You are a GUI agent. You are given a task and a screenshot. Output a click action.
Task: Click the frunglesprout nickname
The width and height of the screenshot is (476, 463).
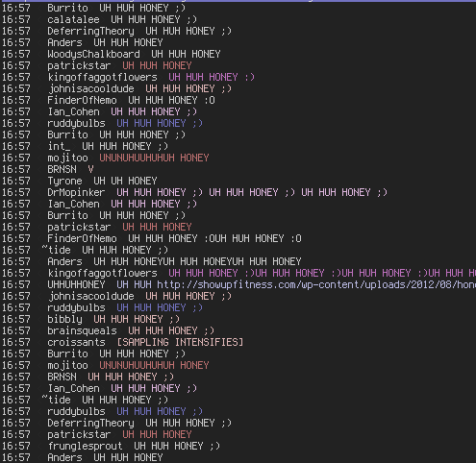point(85,446)
